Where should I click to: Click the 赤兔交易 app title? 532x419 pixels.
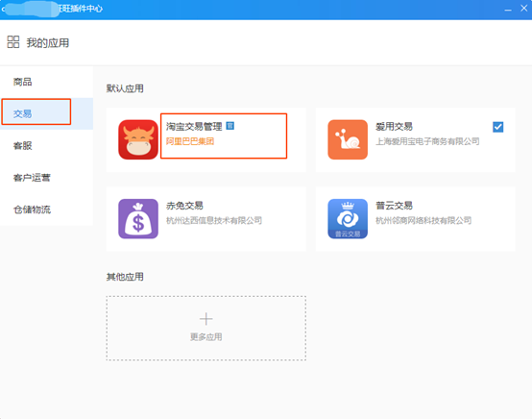(184, 206)
